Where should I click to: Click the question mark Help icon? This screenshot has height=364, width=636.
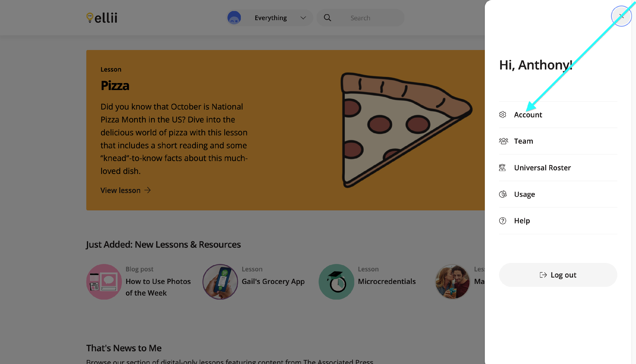pos(502,221)
